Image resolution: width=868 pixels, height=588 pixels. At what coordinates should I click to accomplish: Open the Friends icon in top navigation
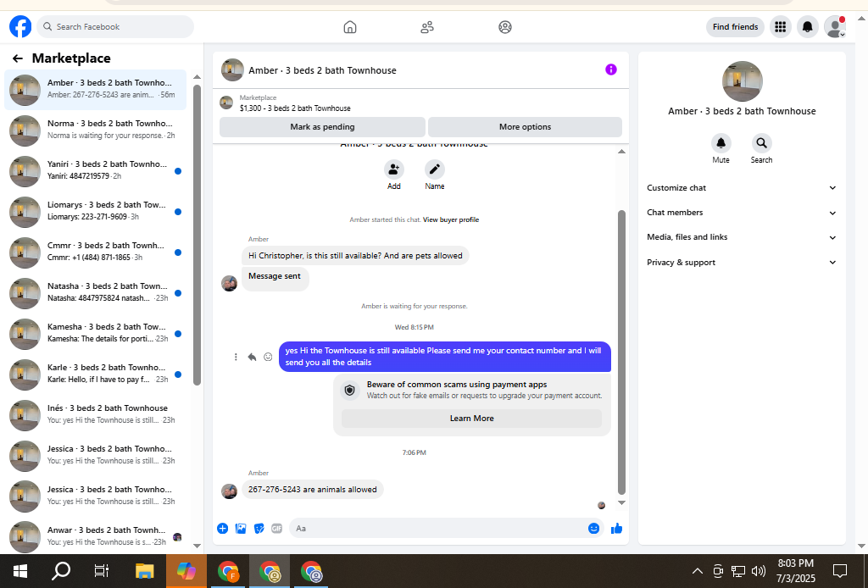coord(427,26)
